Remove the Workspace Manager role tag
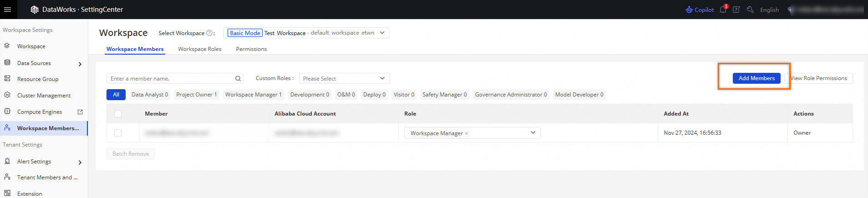868x198 pixels. point(467,133)
